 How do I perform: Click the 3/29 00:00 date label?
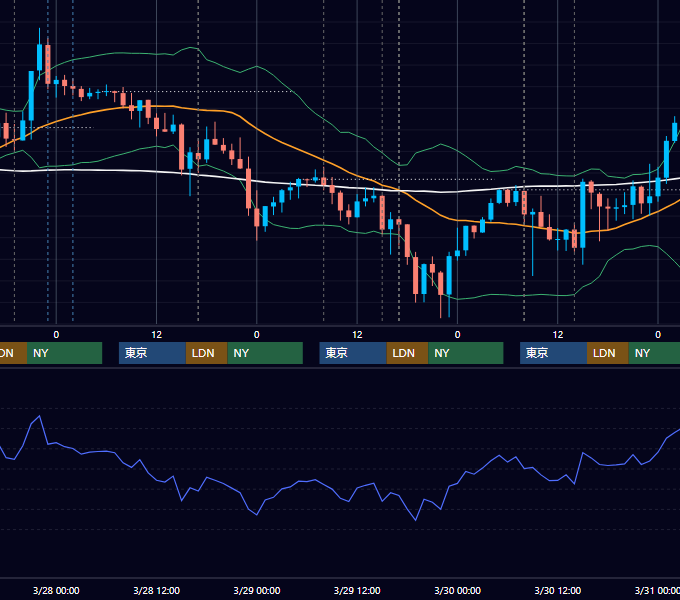(x=257, y=590)
